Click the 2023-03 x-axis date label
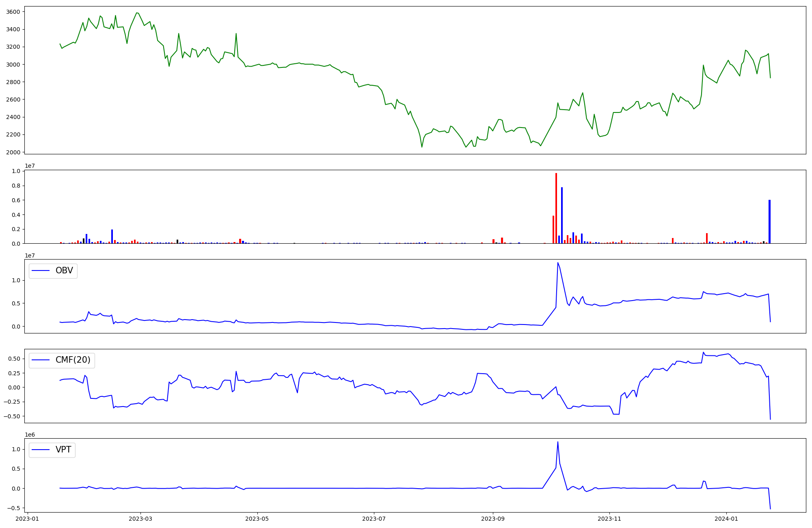This screenshot has width=812, height=528. click(x=140, y=519)
